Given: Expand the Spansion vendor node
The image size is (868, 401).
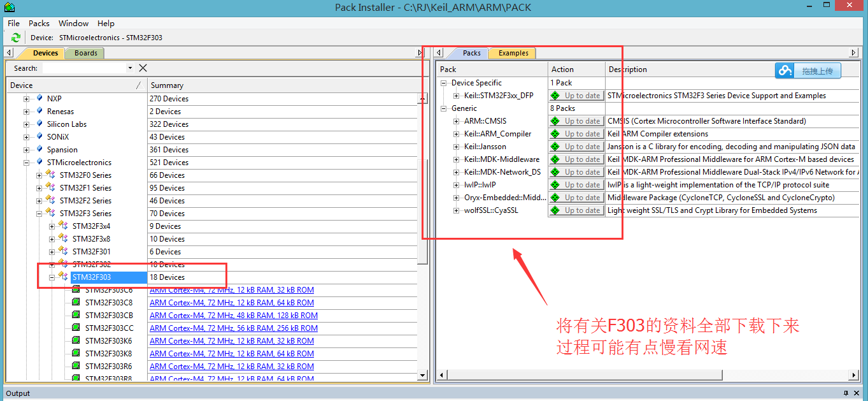Looking at the screenshot, I should click(x=27, y=150).
